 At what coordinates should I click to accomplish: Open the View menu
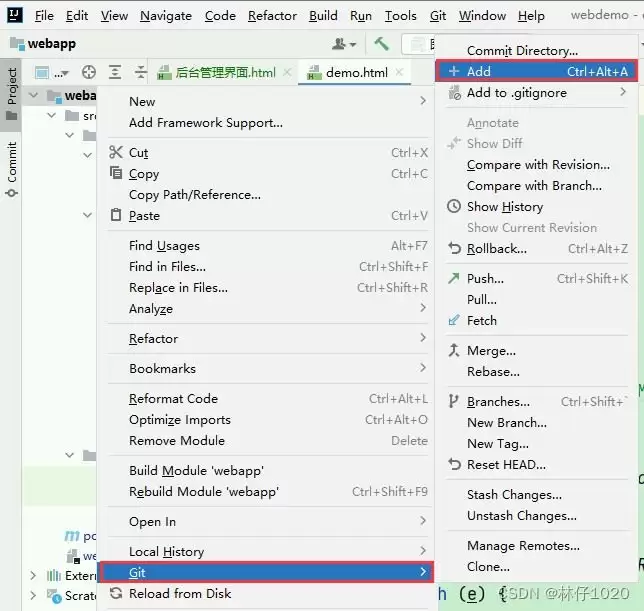click(x=114, y=16)
